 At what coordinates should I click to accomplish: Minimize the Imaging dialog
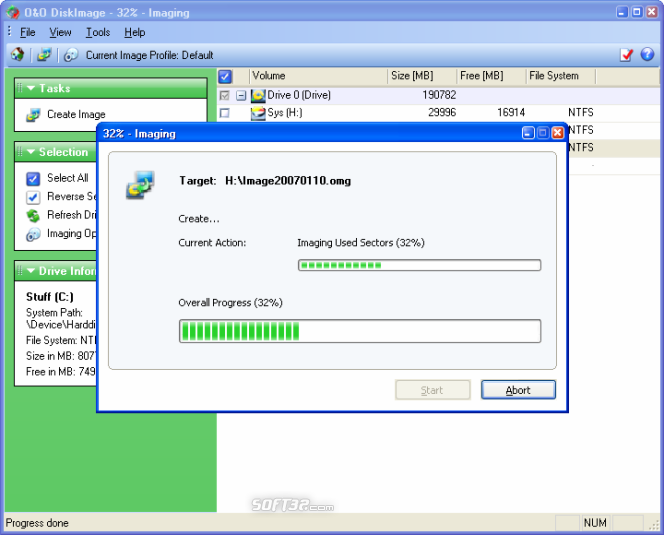[x=528, y=133]
